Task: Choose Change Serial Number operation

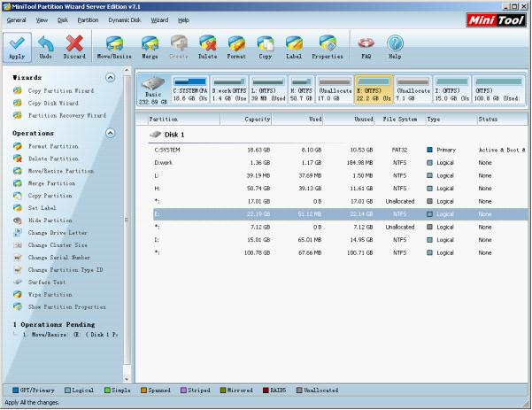Action: (52, 258)
